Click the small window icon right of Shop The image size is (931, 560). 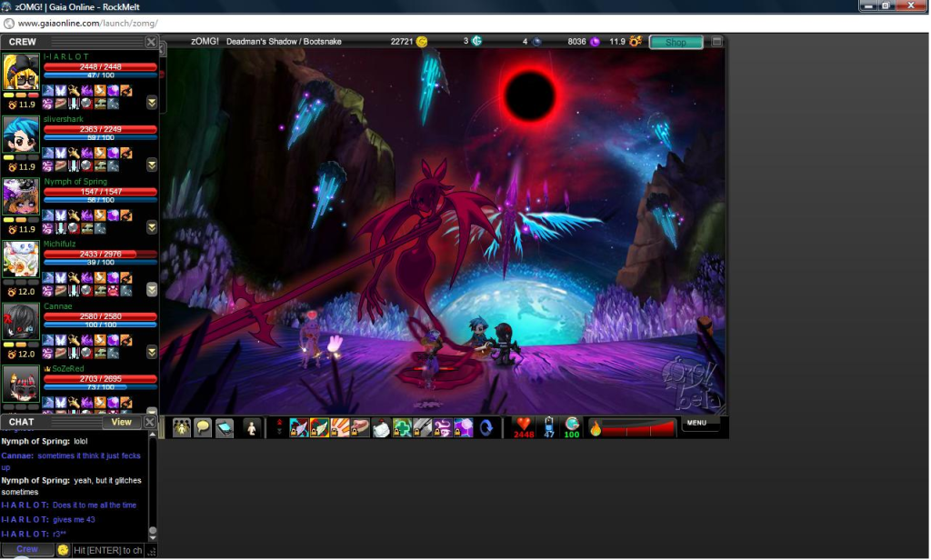716,42
